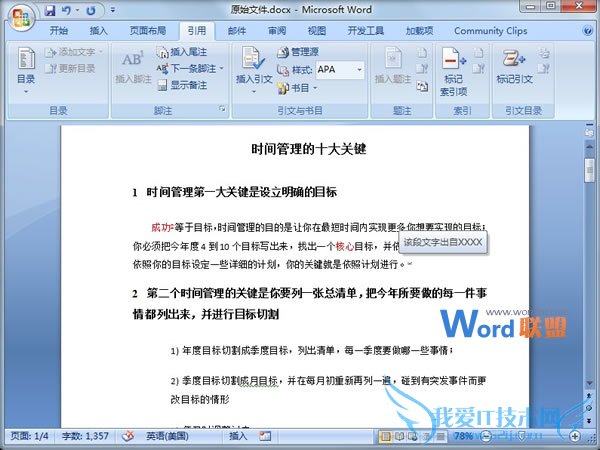
Task: Click the insert index icon in 索引 group
Action: point(478,52)
